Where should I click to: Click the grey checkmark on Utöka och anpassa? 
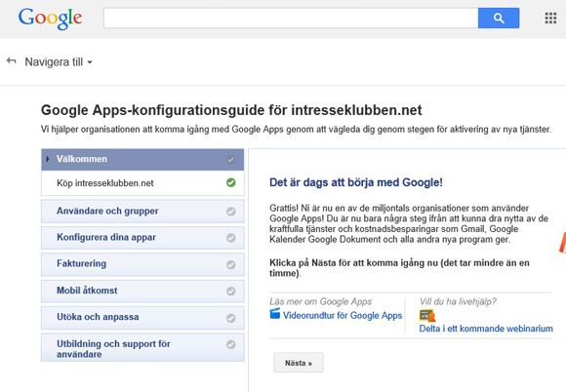(x=231, y=318)
